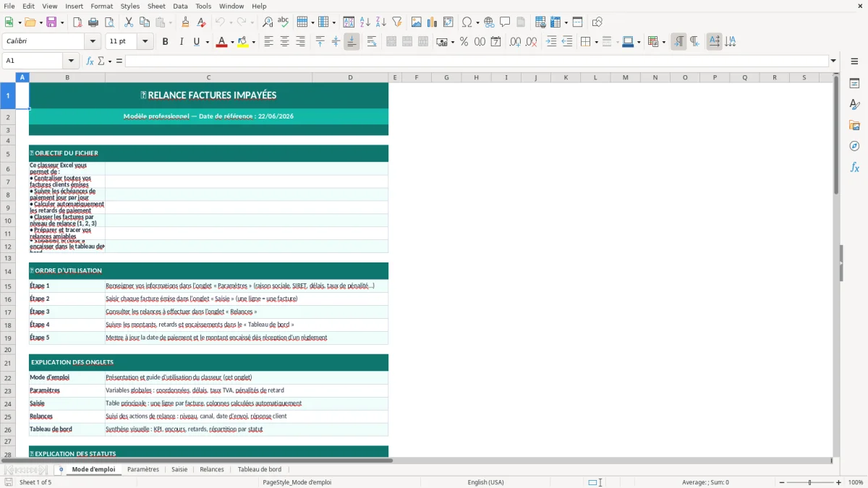Insert a comment
This screenshot has height=488, width=868.
tap(505, 22)
